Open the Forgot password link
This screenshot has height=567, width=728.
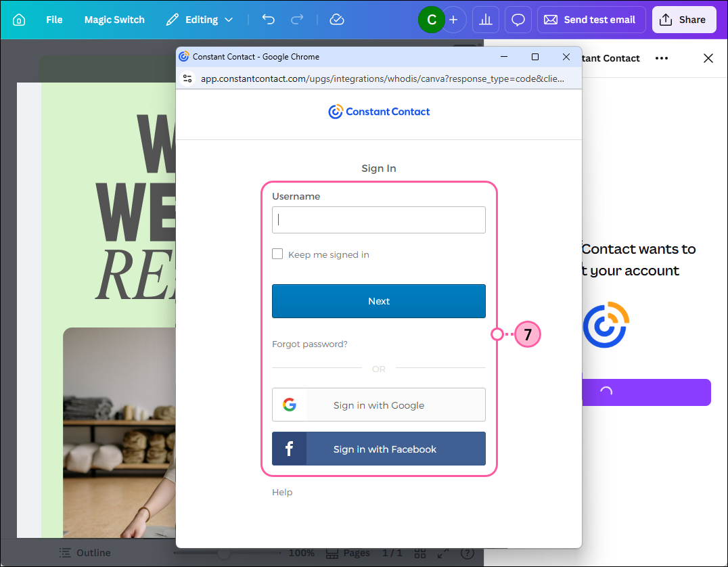point(310,344)
